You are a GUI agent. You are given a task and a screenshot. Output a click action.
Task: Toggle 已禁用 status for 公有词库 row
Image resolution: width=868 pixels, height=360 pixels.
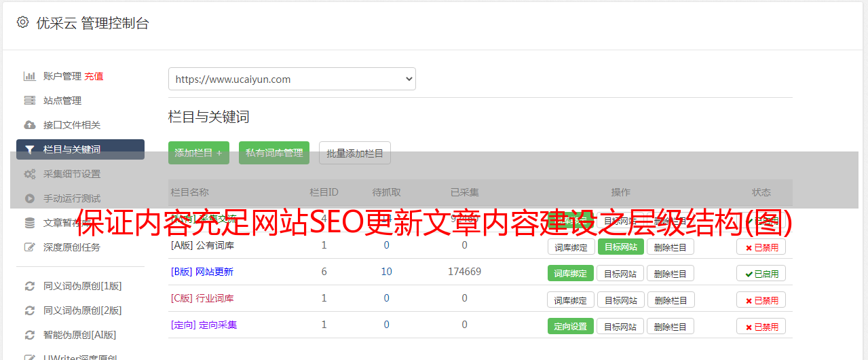pos(761,247)
